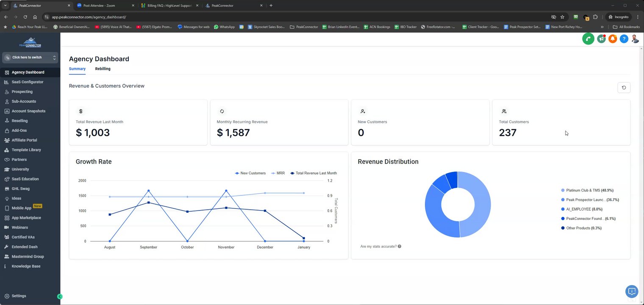
Task: Switch to the Rebilling tab
Action: (103, 69)
